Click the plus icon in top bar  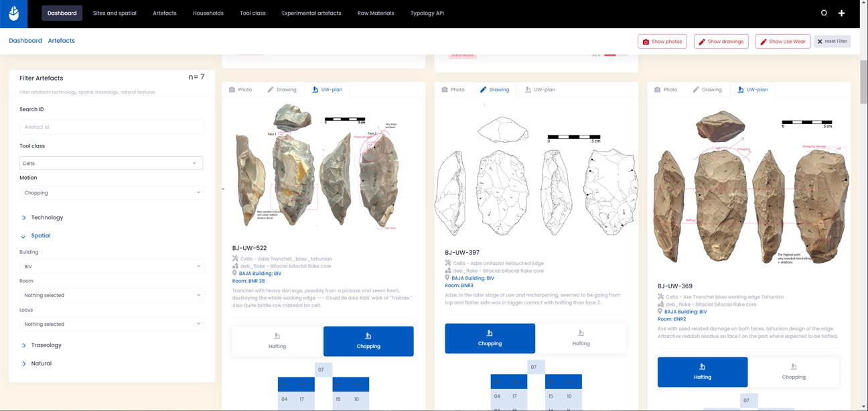point(841,13)
